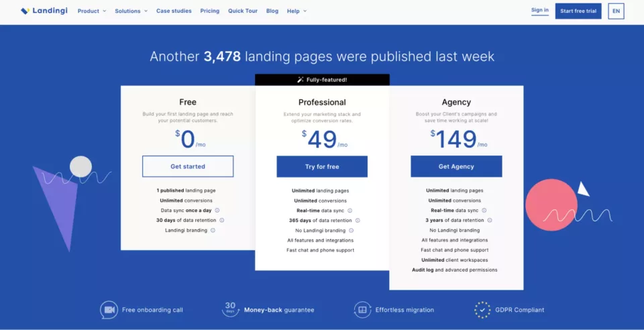Click info icon beside 3 years data retention

click(490, 221)
